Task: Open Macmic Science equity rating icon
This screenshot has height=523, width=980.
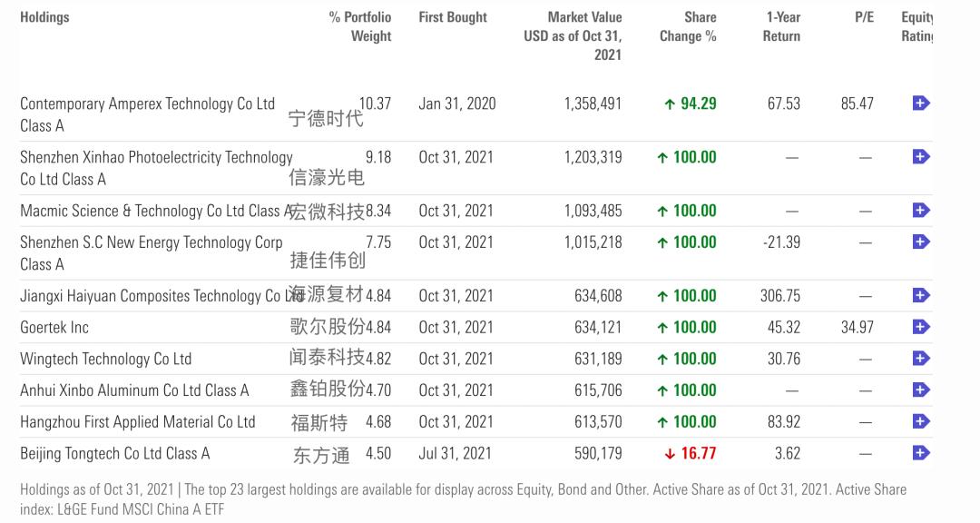Action: click(920, 211)
